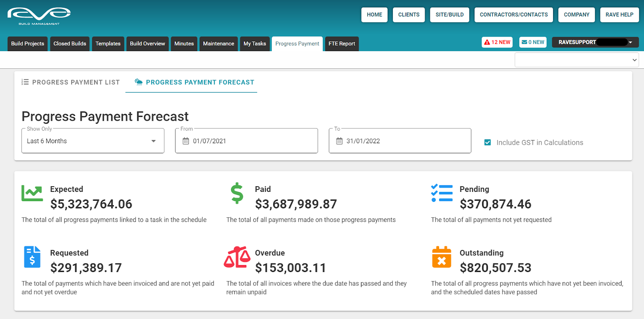Click the From date field 01/07/2021
This screenshot has width=644, height=319.
click(x=246, y=141)
